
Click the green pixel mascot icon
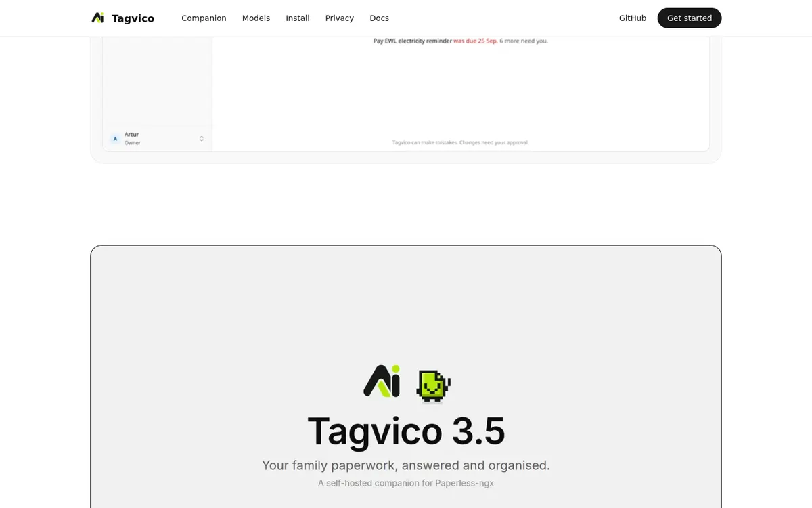(x=433, y=385)
